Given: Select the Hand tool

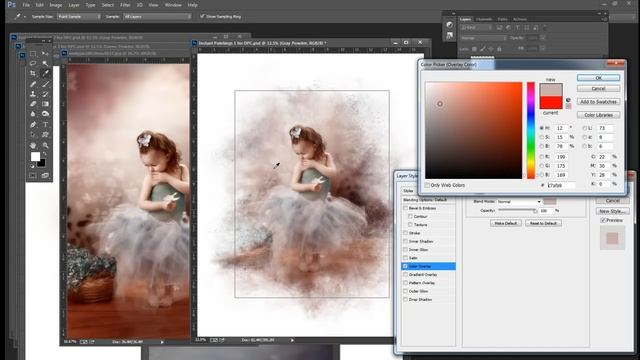Looking at the screenshot, I should tap(33, 145).
